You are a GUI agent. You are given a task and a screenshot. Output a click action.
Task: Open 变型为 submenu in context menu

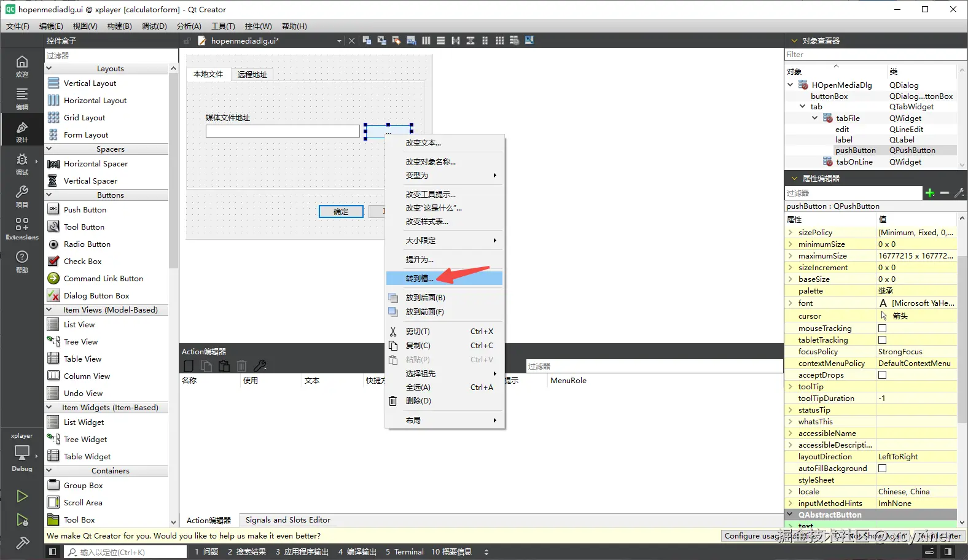445,176
